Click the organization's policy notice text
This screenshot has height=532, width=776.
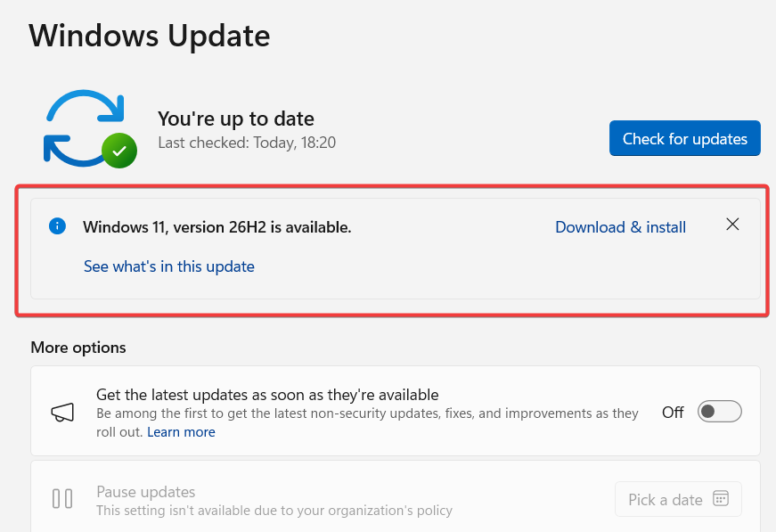point(274,511)
